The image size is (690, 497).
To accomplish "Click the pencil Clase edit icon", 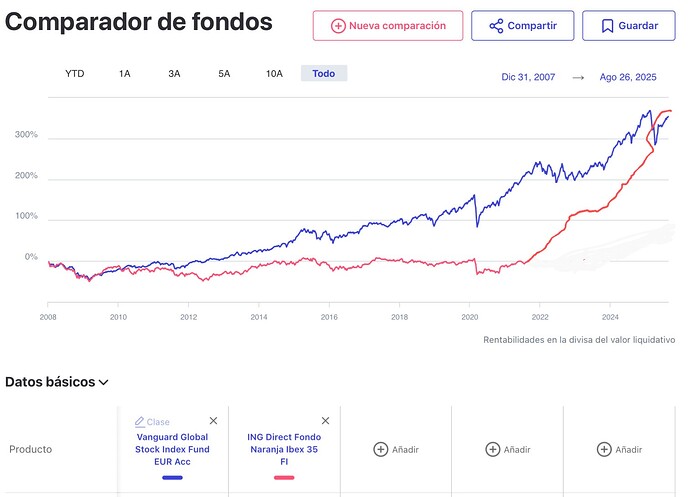I will tap(139, 422).
